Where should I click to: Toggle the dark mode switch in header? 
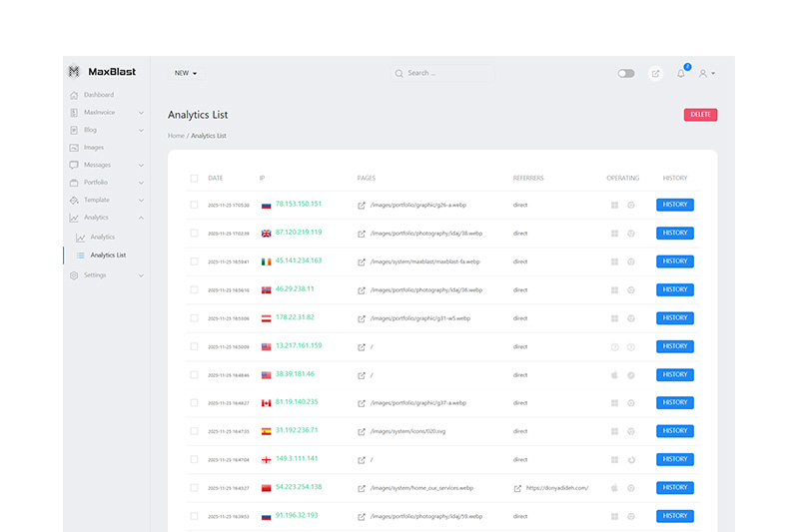point(626,73)
